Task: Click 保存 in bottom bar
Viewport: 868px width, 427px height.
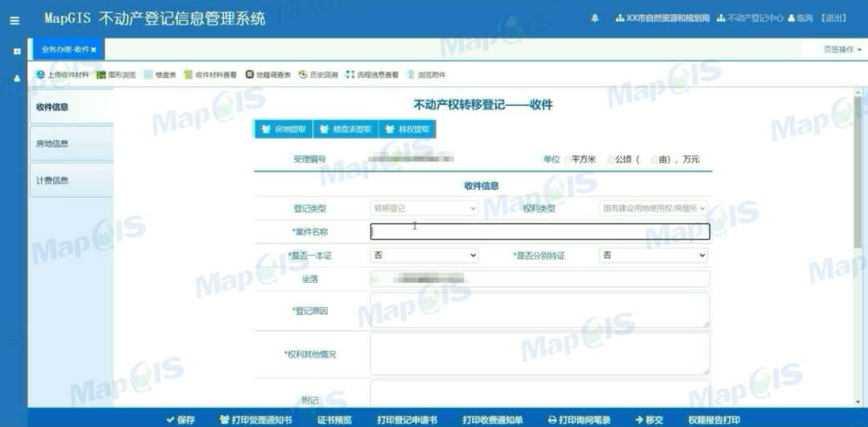Action: [181, 420]
